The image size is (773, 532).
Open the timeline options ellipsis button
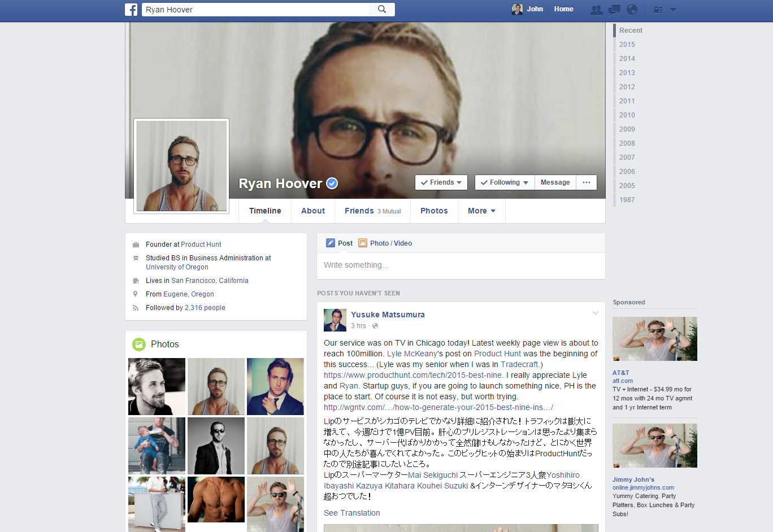point(587,182)
